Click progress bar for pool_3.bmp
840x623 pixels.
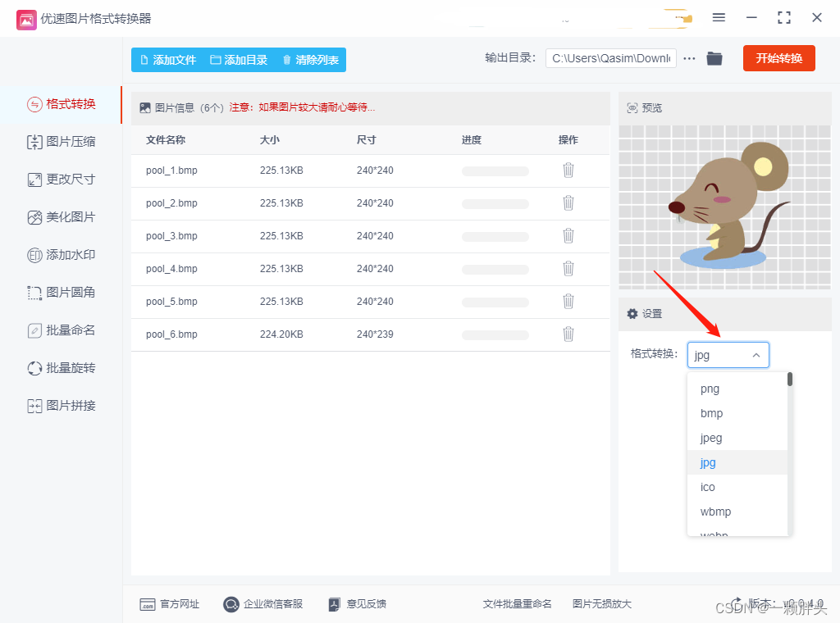pos(495,237)
